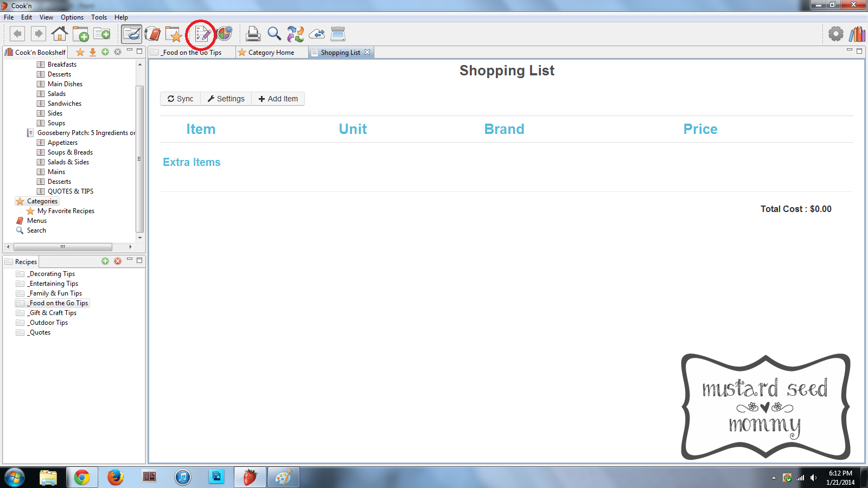Open the Tools menu

point(99,17)
